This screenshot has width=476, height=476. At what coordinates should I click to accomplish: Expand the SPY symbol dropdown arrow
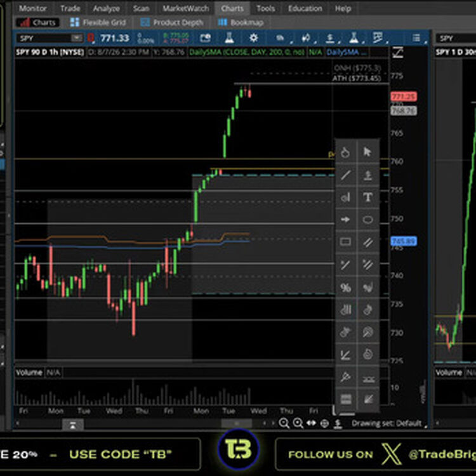77,37
